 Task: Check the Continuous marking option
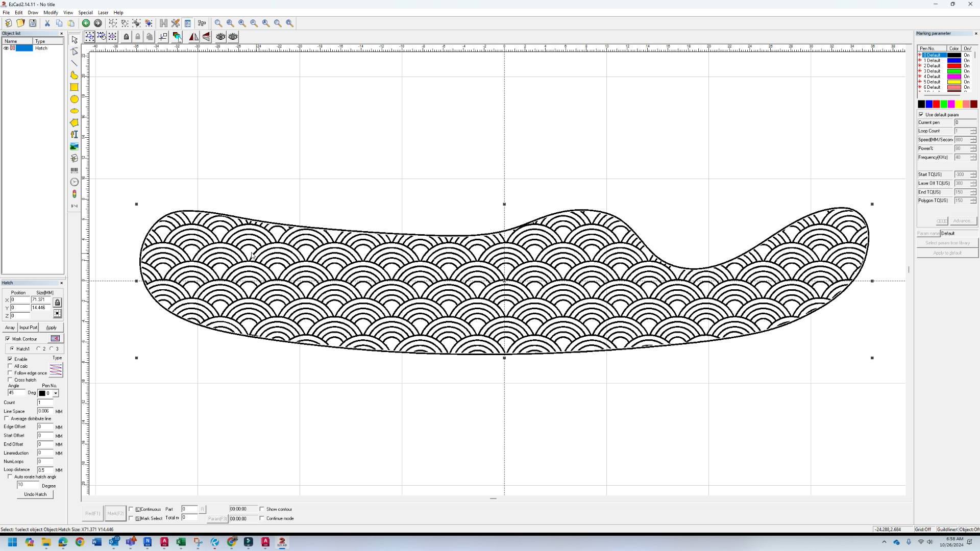tap(131, 509)
